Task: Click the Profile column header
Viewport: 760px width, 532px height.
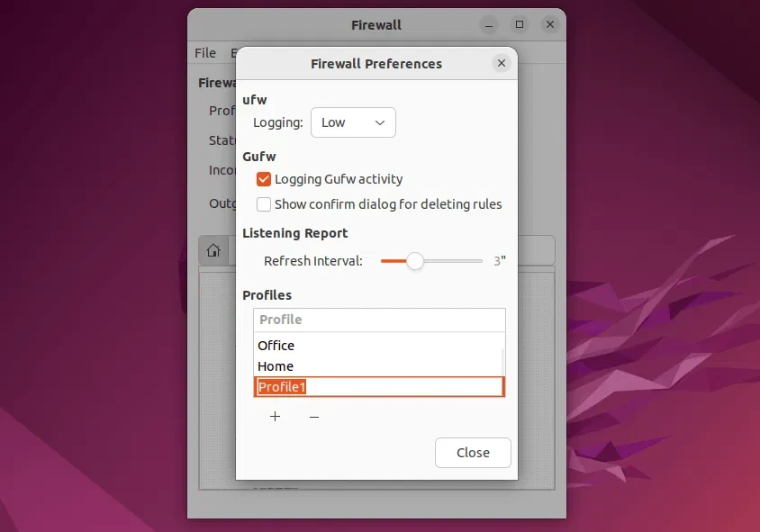Action: tap(378, 320)
